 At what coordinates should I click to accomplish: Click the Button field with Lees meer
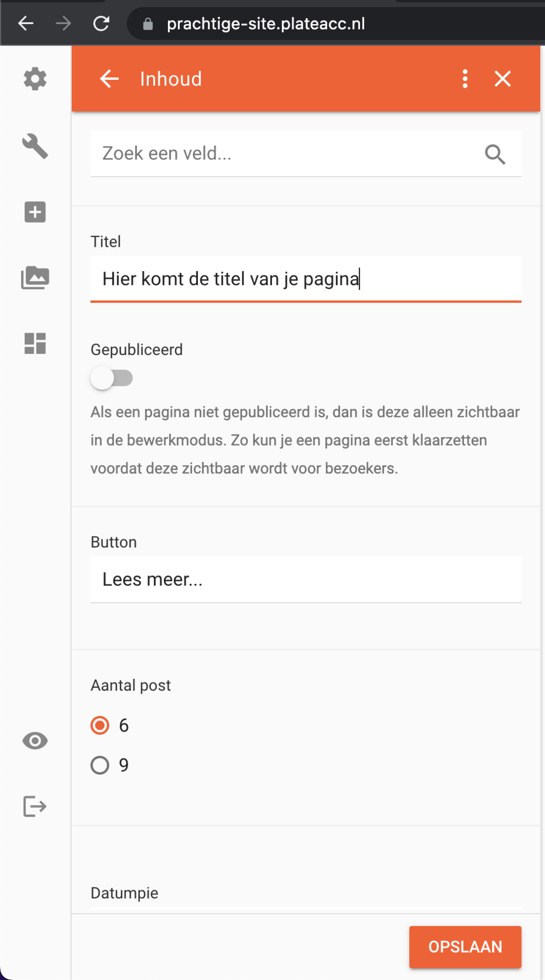tap(306, 579)
